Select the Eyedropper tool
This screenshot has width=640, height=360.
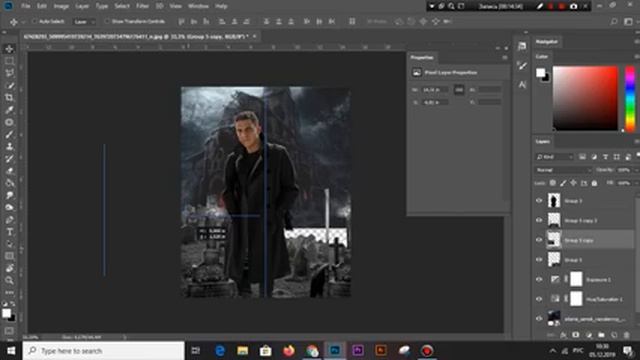click(9, 110)
